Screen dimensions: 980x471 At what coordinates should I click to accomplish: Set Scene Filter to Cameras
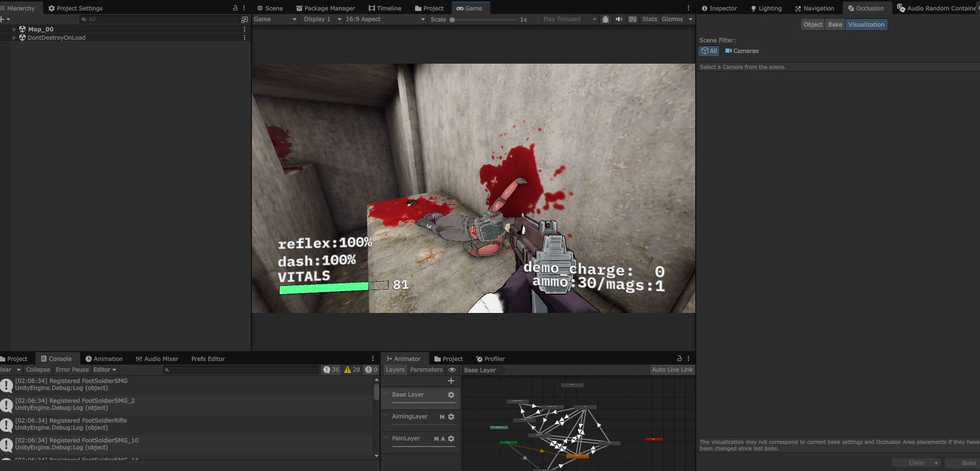coord(742,51)
